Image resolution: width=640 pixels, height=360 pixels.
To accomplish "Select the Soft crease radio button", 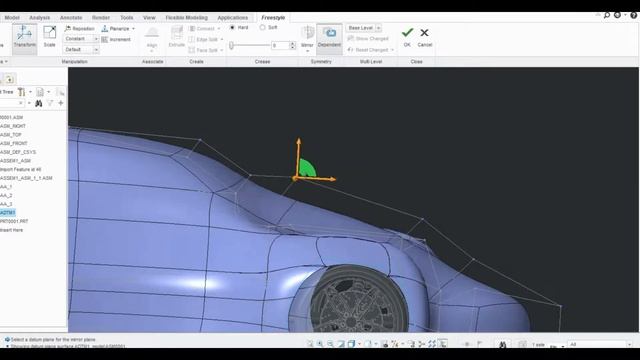I will pyautogui.click(x=262, y=27).
